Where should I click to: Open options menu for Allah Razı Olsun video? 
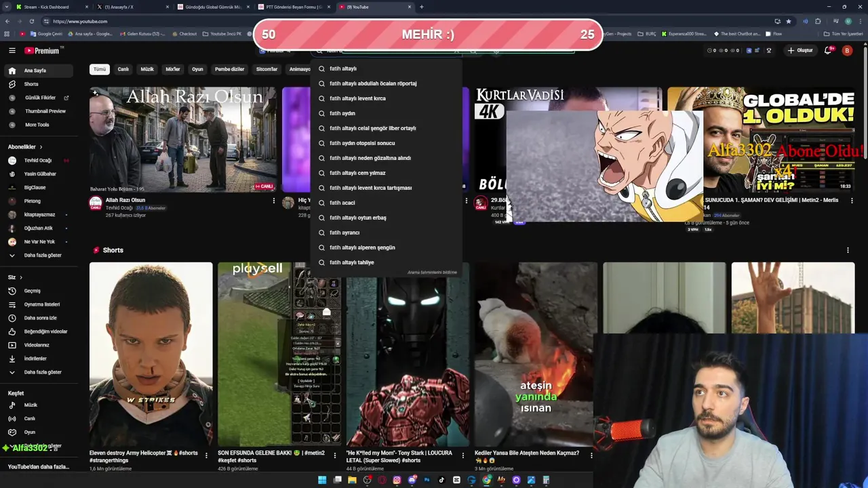(274, 201)
